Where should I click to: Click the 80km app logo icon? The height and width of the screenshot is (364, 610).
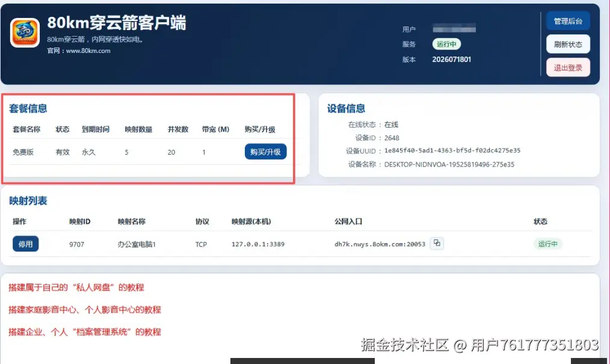[x=25, y=32]
